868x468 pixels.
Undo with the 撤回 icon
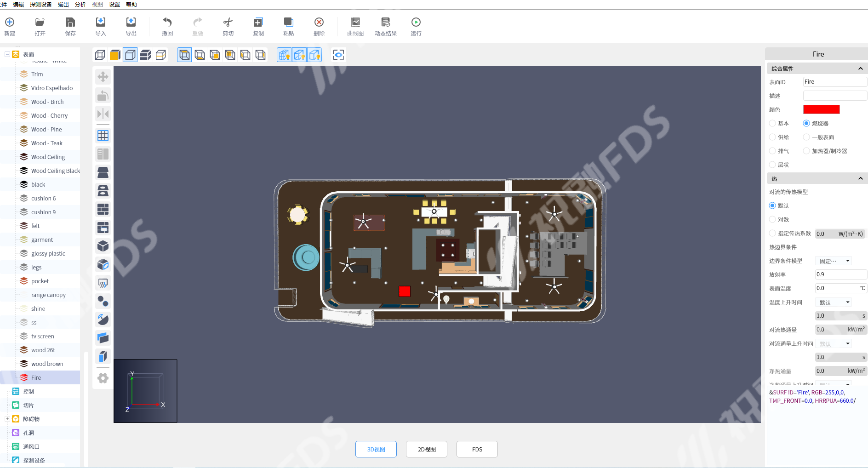(x=167, y=26)
